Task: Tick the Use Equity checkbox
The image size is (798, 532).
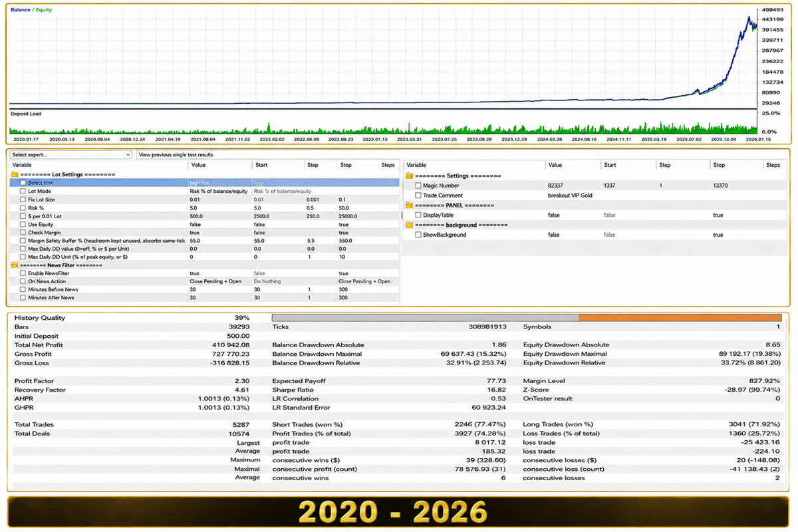Action: coord(23,224)
